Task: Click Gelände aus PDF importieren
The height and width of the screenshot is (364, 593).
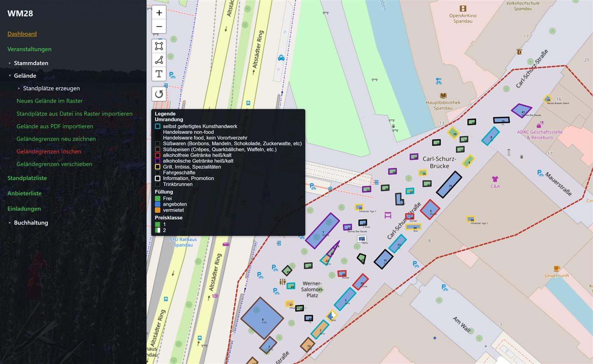Action: point(55,126)
